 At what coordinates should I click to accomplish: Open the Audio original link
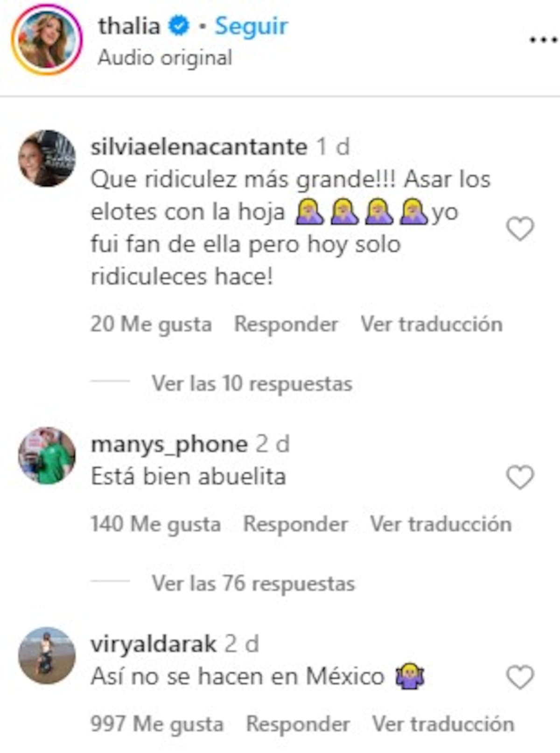165,58
